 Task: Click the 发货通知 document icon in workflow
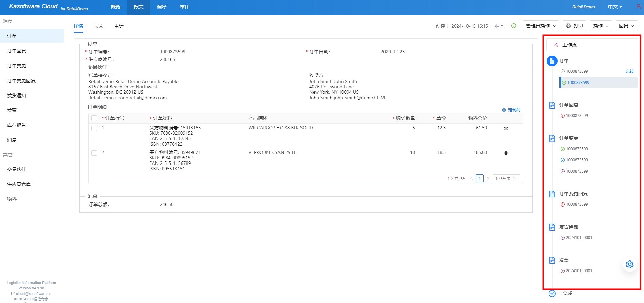tap(552, 227)
